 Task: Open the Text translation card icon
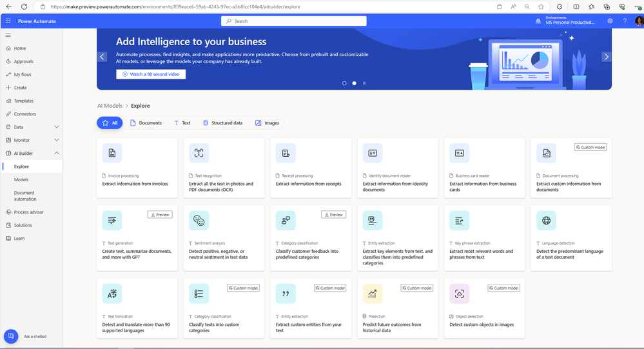tap(112, 294)
